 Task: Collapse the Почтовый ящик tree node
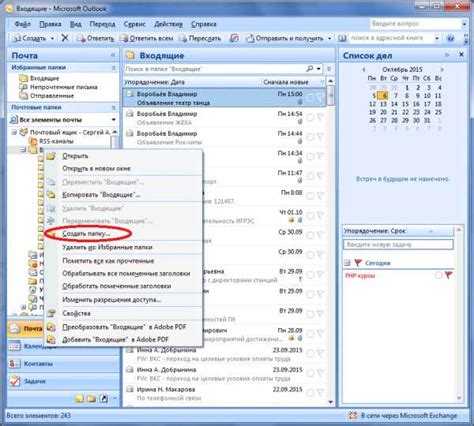coord(15,132)
